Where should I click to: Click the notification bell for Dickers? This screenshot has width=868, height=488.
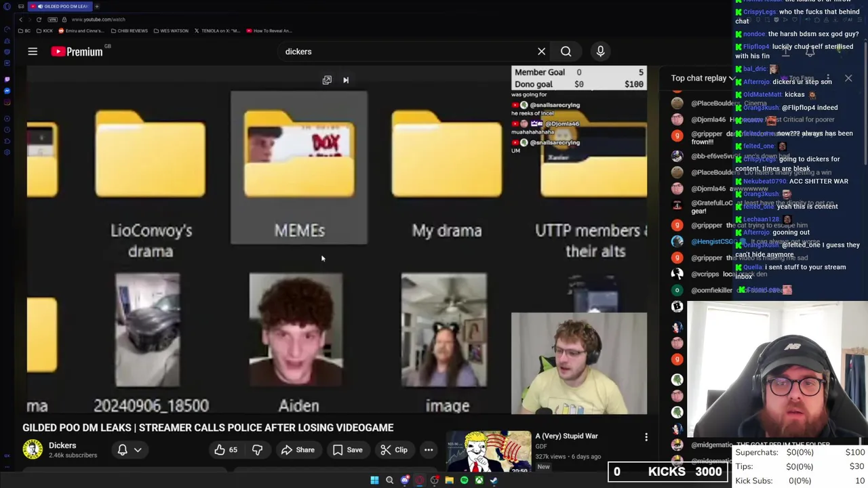pos(123,449)
